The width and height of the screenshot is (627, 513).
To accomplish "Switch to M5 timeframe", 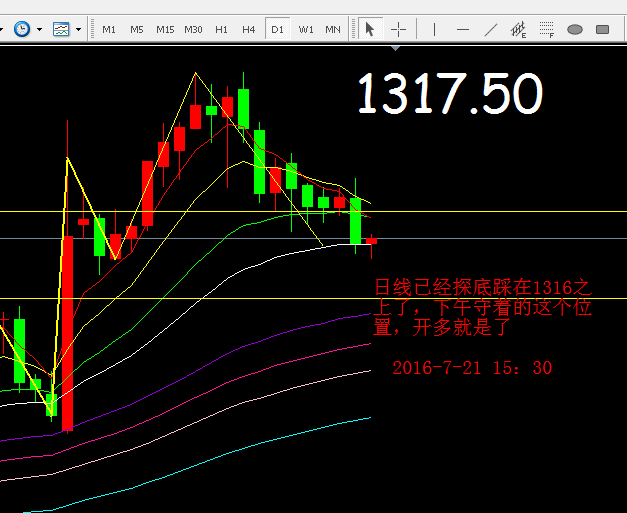I will (137, 30).
